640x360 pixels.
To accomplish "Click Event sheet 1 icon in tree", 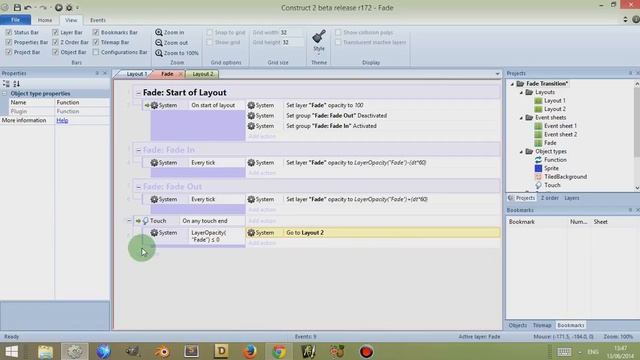I will (538, 126).
